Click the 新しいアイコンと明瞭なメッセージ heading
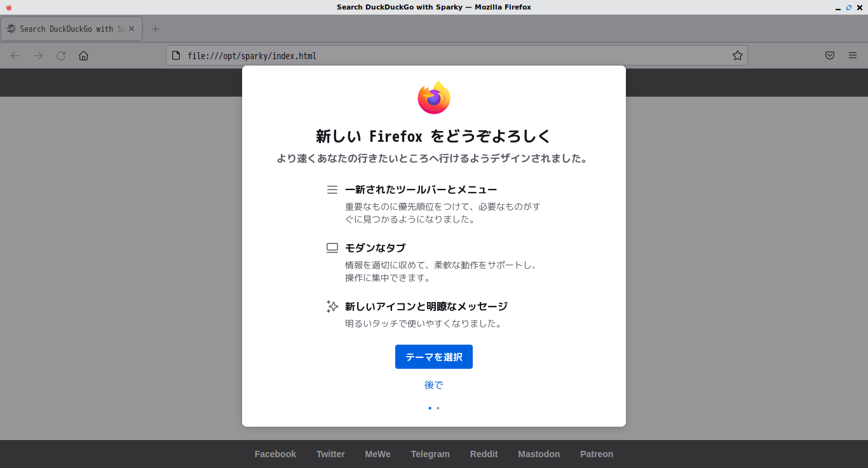 426,306
